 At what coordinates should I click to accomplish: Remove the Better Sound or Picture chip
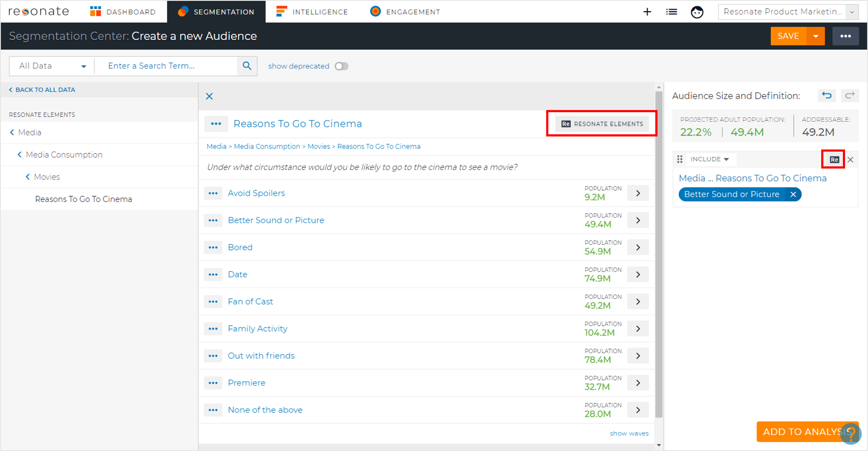click(x=793, y=195)
